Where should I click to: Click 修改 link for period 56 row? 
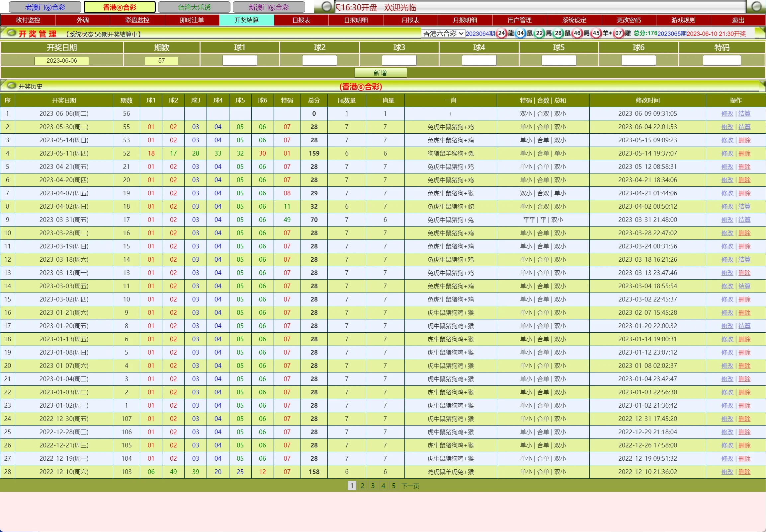(727, 114)
